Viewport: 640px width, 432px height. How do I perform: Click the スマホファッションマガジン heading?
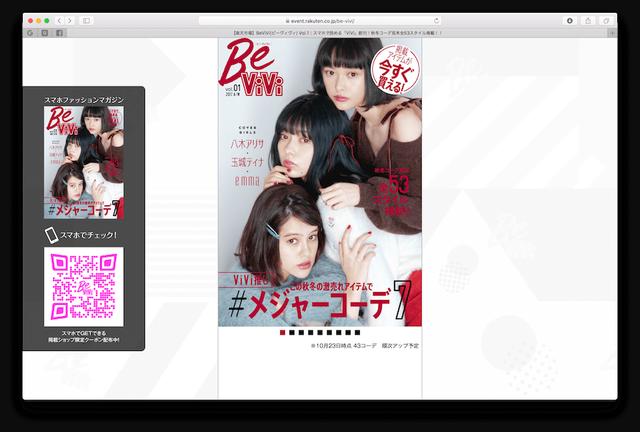[84, 100]
